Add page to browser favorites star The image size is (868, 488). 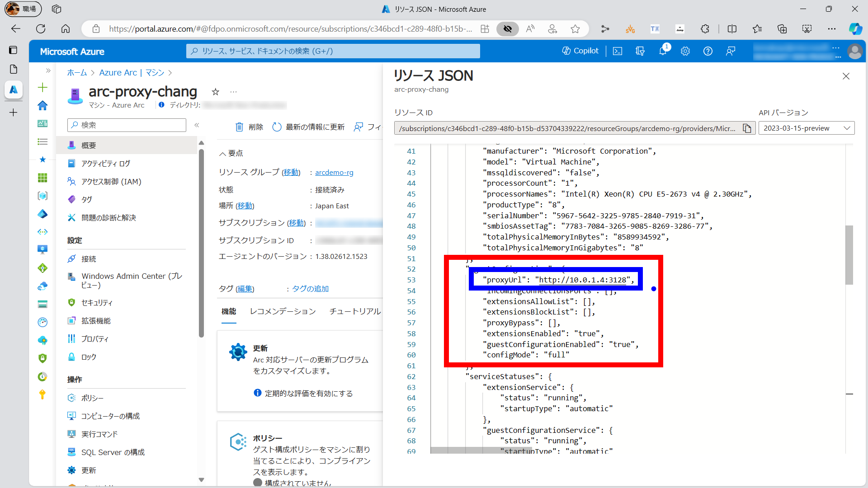tap(575, 29)
